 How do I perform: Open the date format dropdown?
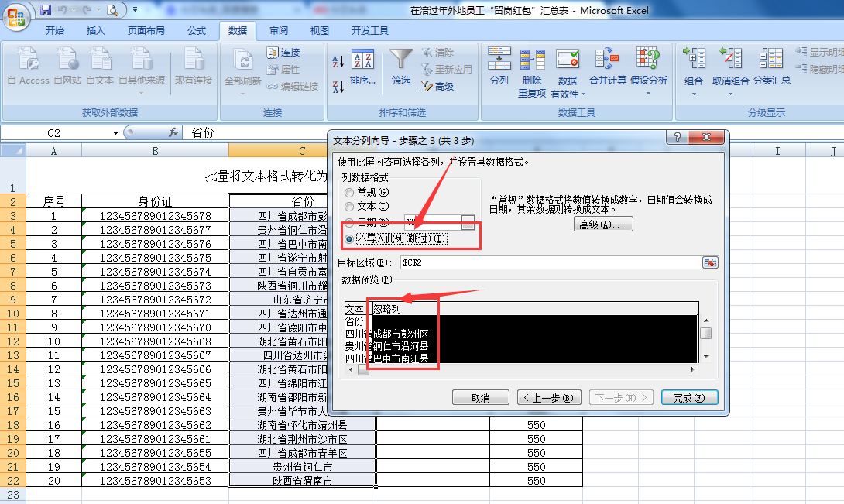coord(468,222)
